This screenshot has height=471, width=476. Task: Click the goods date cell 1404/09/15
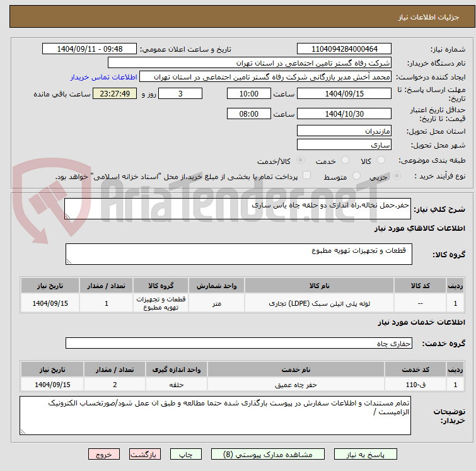pos(50,303)
